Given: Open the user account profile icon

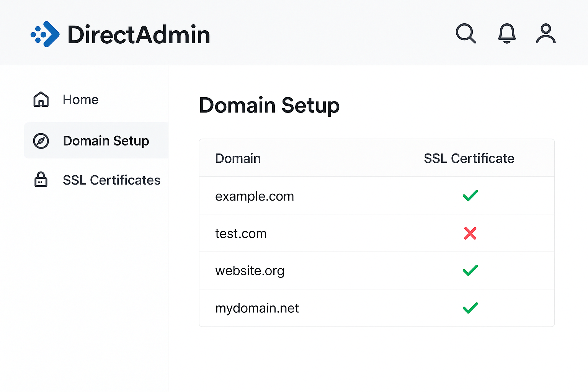Looking at the screenshot, I should point(546,34).
